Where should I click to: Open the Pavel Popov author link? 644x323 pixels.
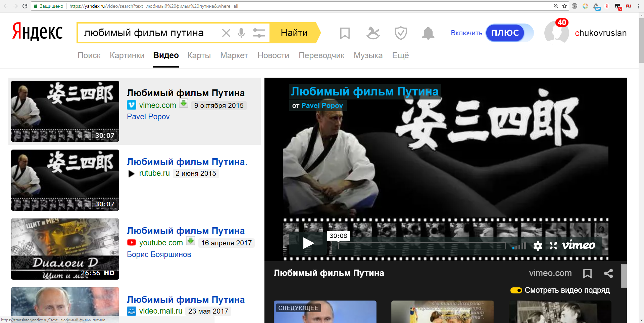tap(148, 117)
